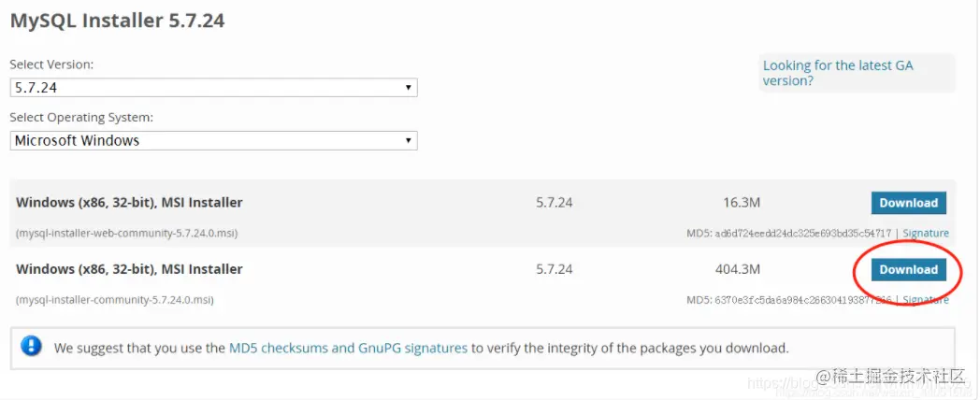Open the 'Looking for the latest GA version?' link
Image resolution: width=980 pixels, height=400 pixels.
click(837, 73)
